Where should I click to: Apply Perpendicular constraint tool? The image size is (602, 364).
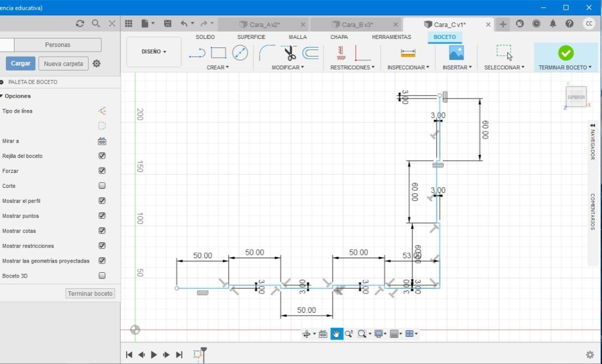[x=362, y=53]
